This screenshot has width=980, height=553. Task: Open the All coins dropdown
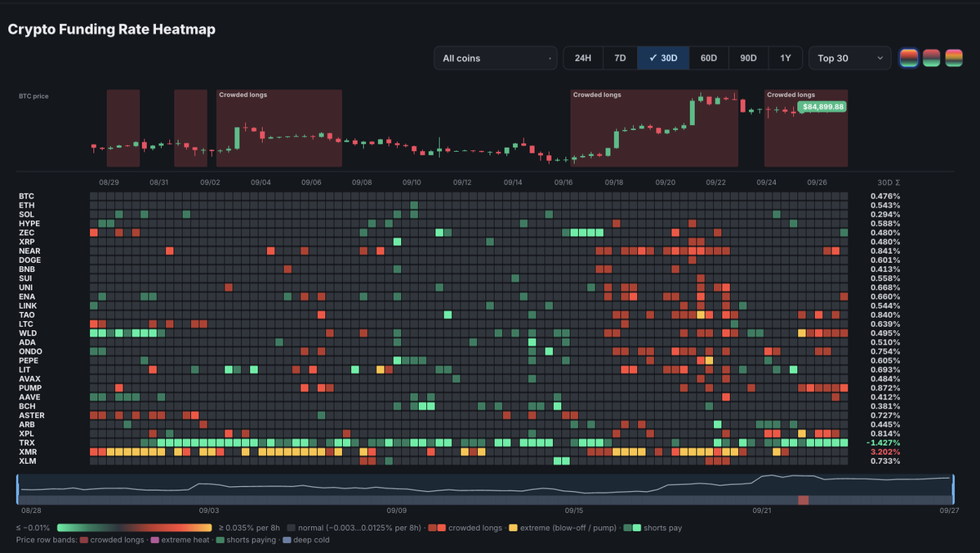click(x=496, y=58)
